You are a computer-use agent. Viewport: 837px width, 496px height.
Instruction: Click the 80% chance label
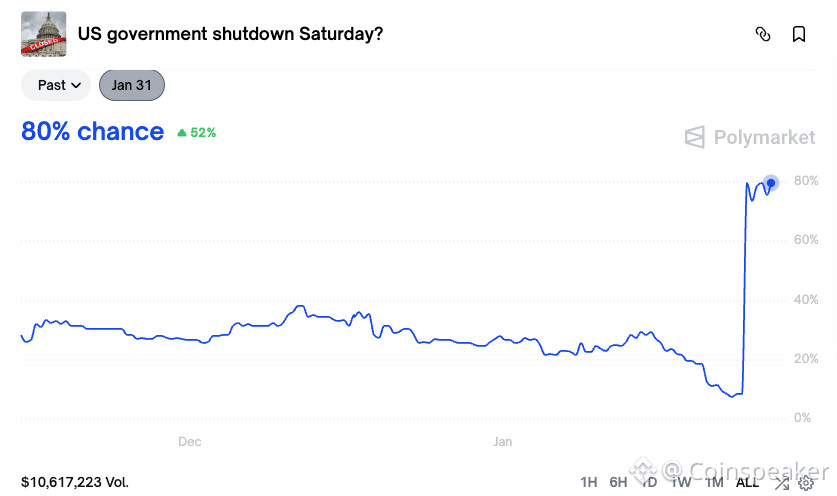[93, 131]
